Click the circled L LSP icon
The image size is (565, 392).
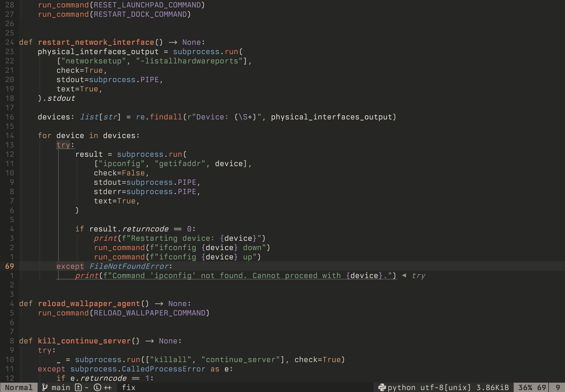pos(97,387)
